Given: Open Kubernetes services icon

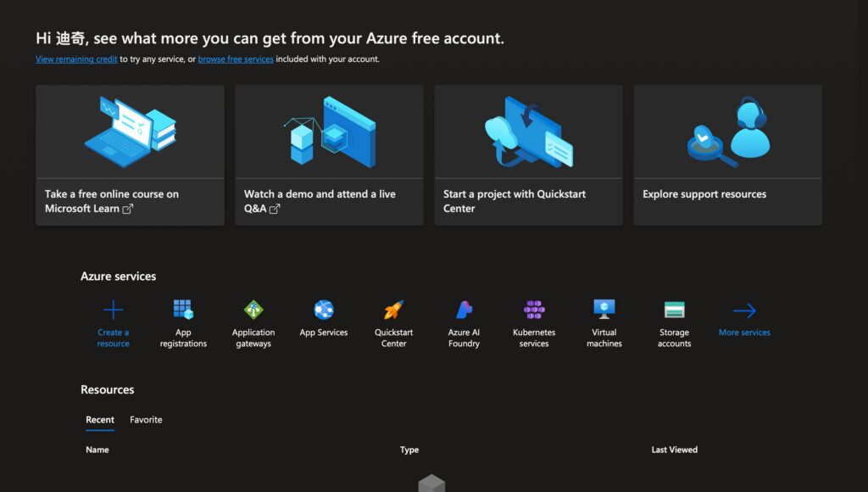Looking at the screenshot, I should pyautogui.click(x=534, y=310).
